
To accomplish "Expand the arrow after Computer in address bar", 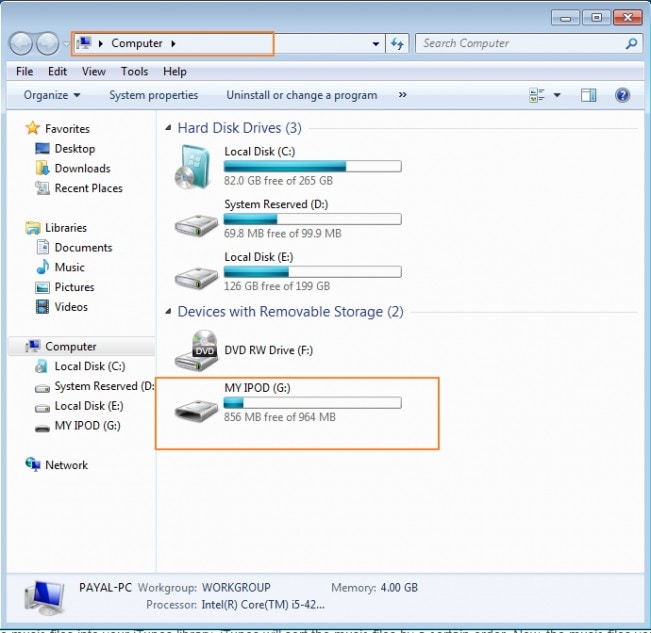I will coord(174,43).
